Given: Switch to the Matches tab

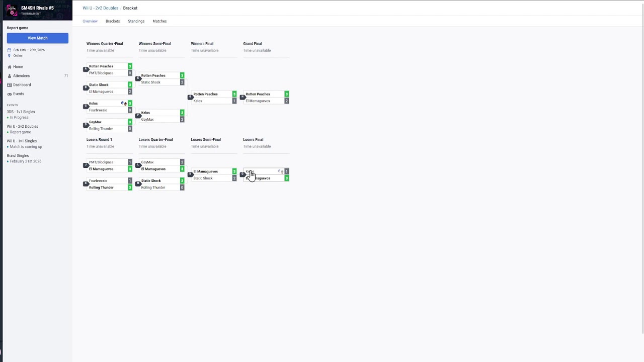Looking at the screenshot, I should (x=159, y=21).
